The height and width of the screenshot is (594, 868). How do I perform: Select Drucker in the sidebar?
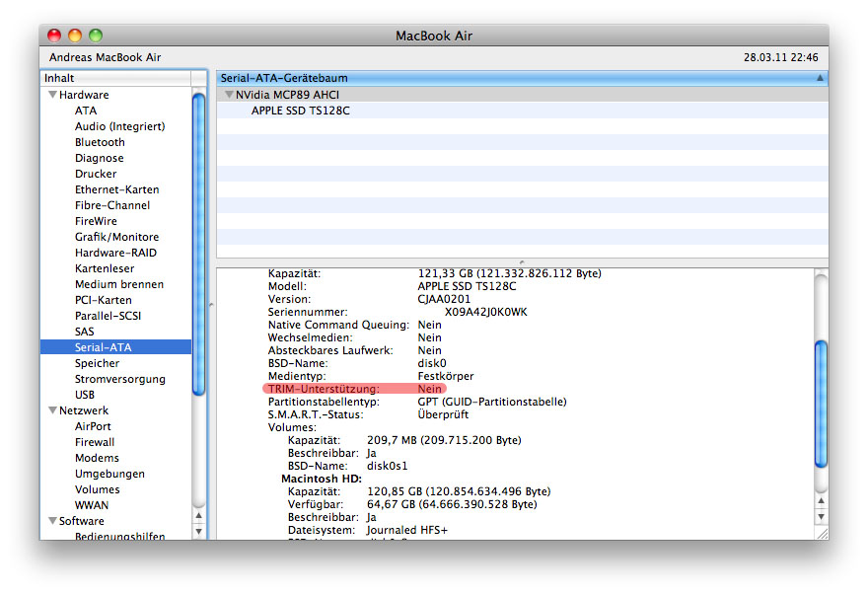(x=96, y=174)
